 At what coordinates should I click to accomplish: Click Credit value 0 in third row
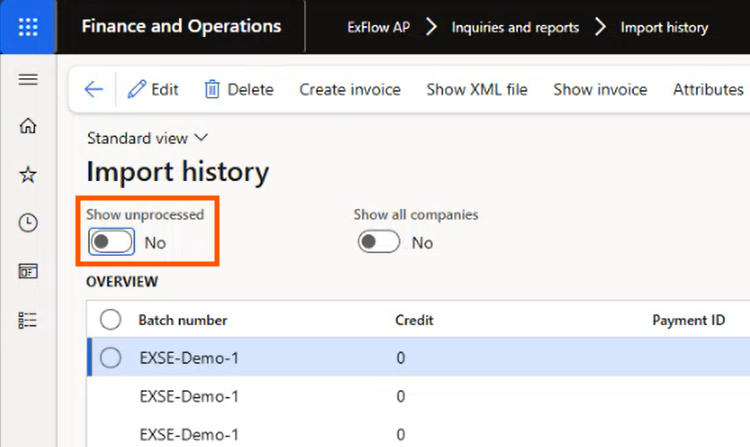[401, 435]
